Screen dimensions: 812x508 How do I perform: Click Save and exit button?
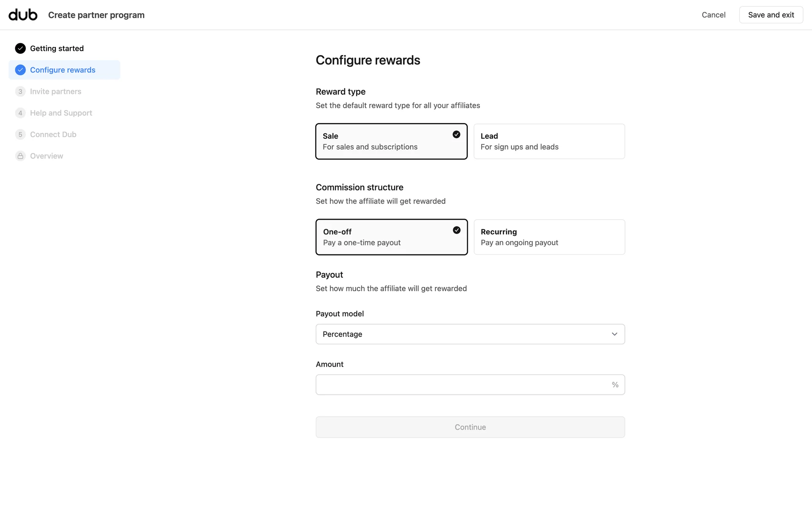(771, 15)
